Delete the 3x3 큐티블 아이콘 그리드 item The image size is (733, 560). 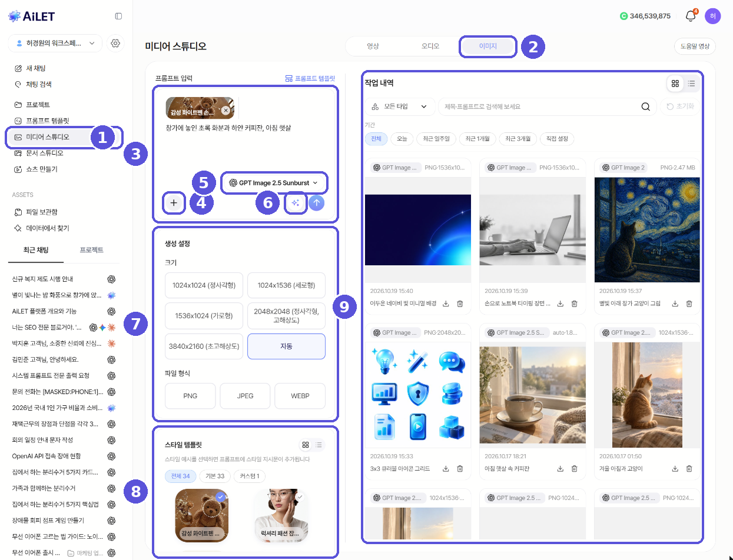coord(460,469)
